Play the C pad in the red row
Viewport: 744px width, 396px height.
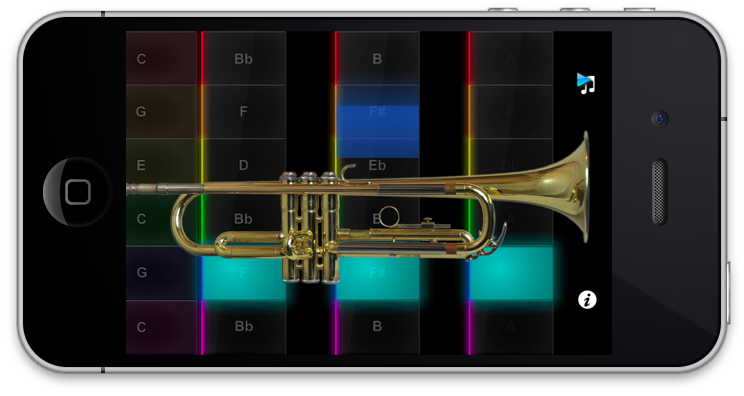[x=161, y=58]
